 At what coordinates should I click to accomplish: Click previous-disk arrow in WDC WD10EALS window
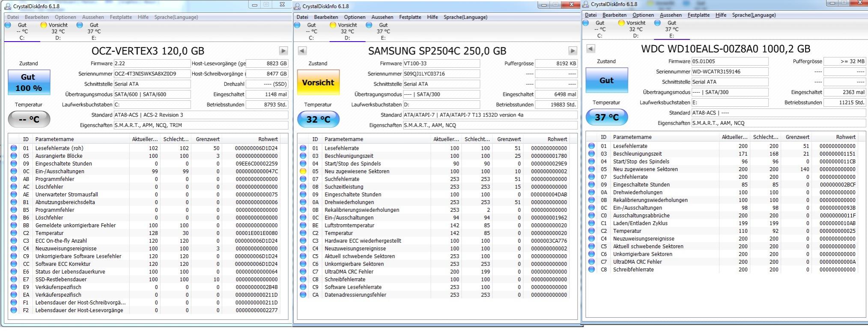tap(591, 48)
